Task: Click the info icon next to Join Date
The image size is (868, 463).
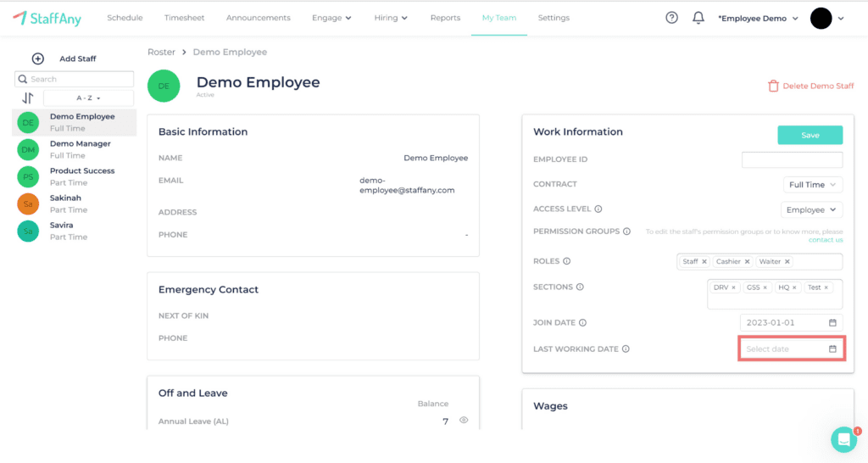Action: pyautogui.click(x=583, y=322)
